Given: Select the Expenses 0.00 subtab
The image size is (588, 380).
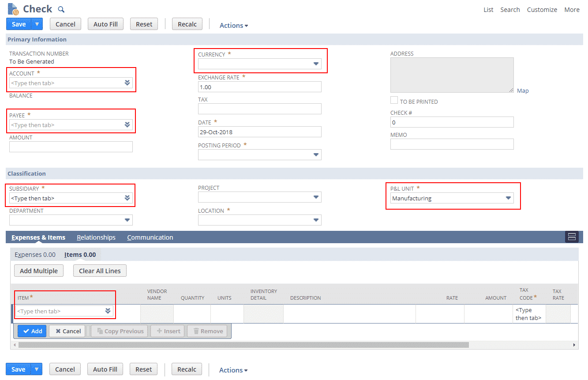Looking at the screenshot, I should (x=35, y=255).
